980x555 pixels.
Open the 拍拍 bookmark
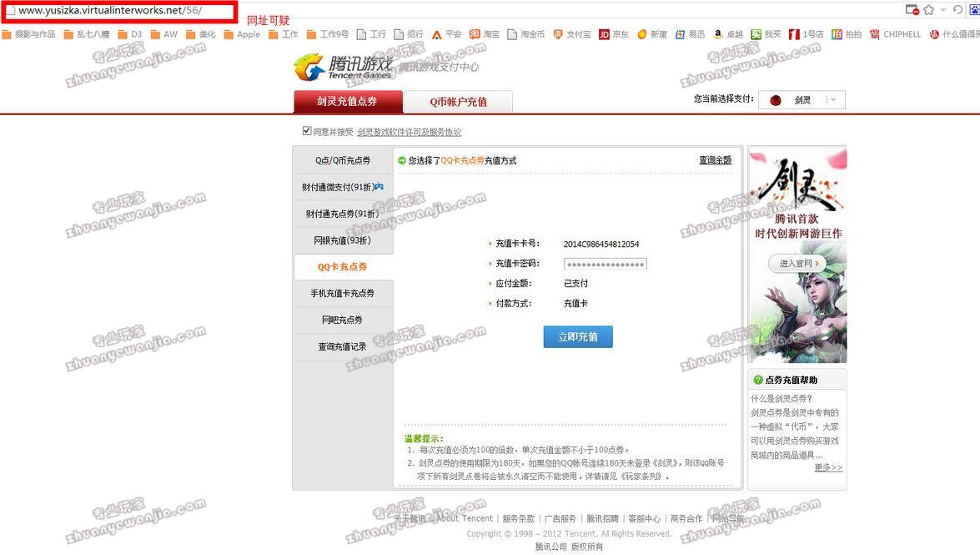[x=847, y=34]
